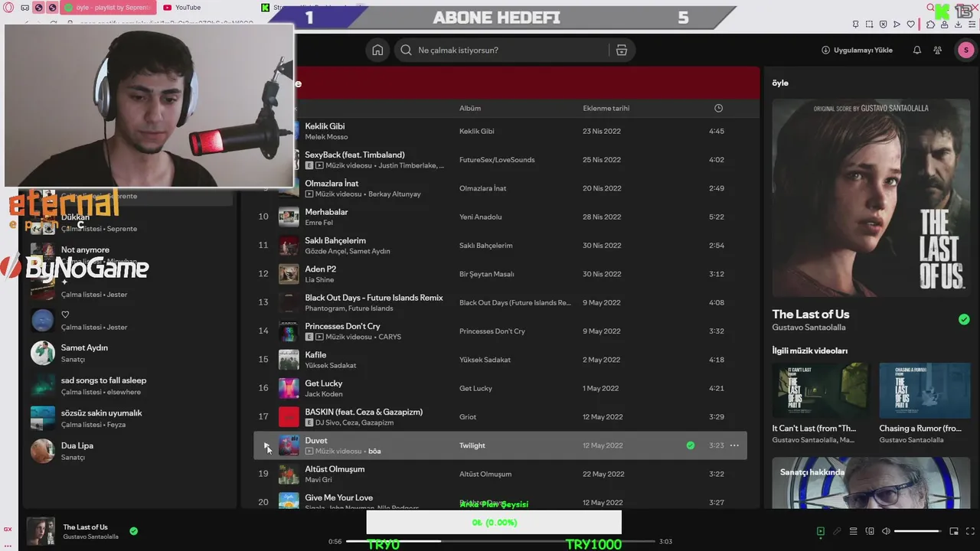This screenshot has height=551, width=980.
Task: Sort tracks by Eklenme tarihi column
Action: (x=606, y=108)
